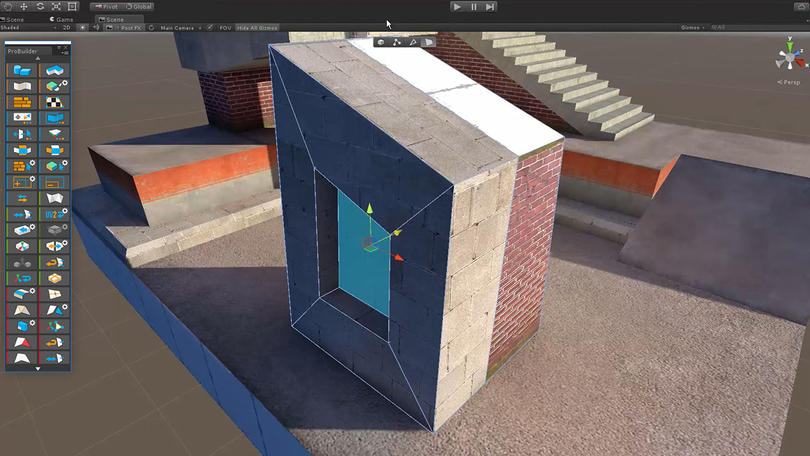Toggle Global handle rotation mode

pos(138,7)
